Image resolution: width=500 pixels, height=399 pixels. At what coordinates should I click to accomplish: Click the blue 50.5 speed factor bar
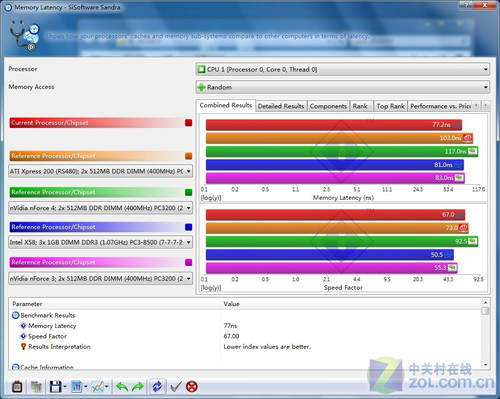pyautogui.click(x=330, y=255)
